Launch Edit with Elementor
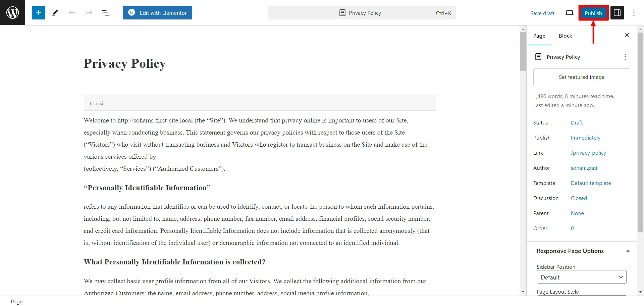644x306 pixels. pyautogui.click(x=157, y=12)
